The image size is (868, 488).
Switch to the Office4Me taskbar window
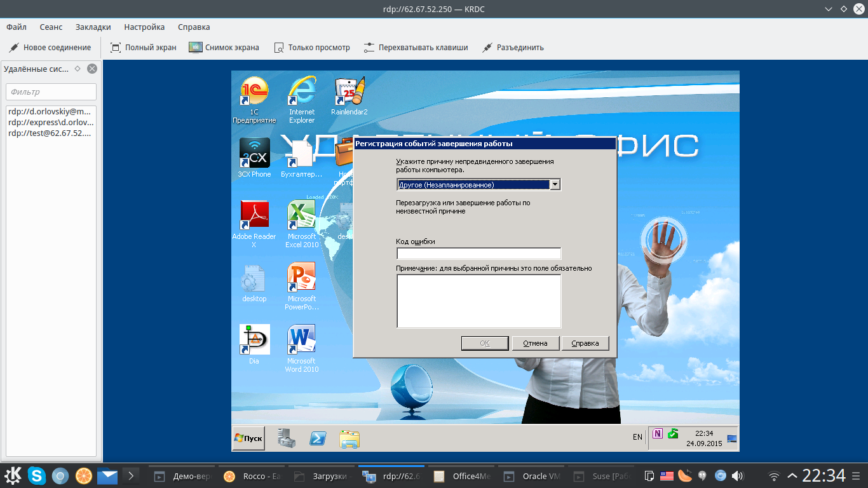tap(463, 476)
